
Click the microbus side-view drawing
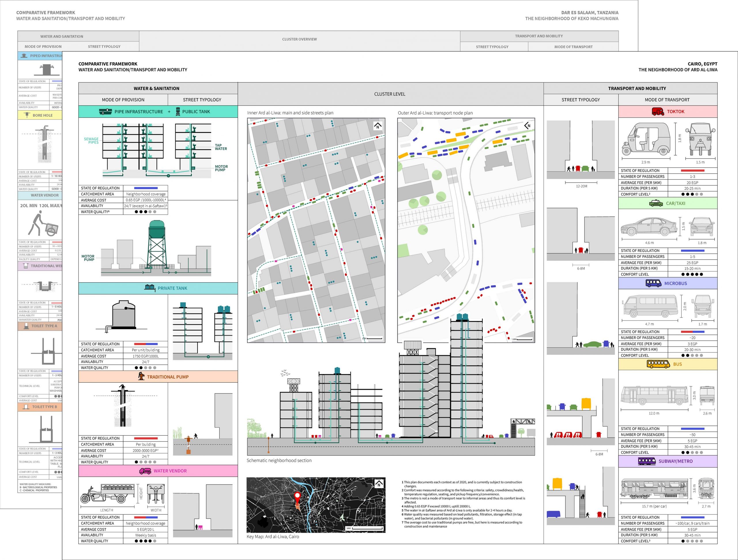pyautogui.click(x=650, y=306)
